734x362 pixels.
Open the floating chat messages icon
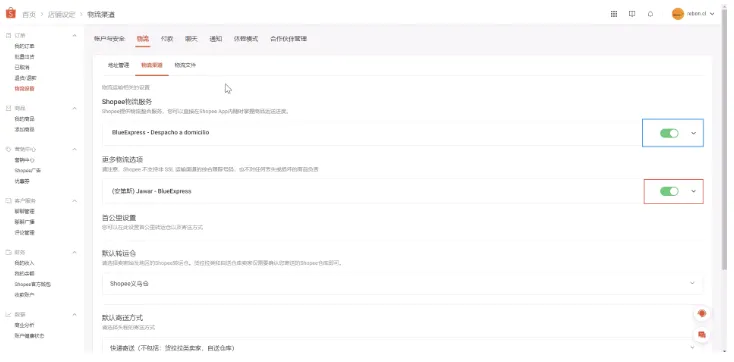coord(701,334)
